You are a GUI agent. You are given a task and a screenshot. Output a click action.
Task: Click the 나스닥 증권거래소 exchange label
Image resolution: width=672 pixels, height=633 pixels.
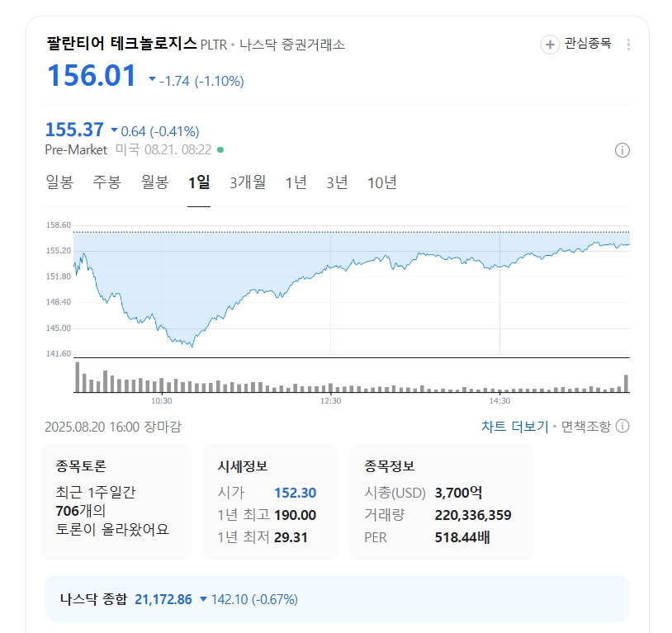tap(292, 44)
